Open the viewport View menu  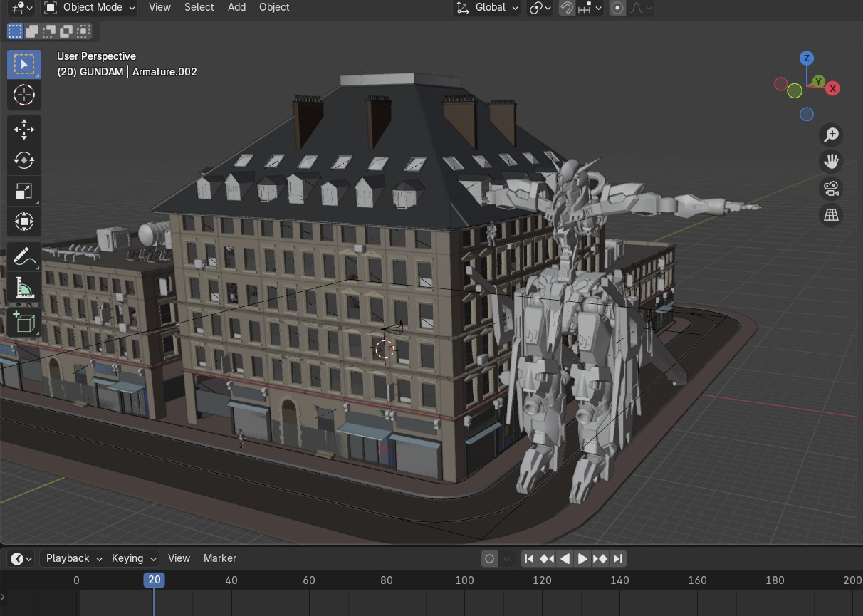[x=159, y=7]
